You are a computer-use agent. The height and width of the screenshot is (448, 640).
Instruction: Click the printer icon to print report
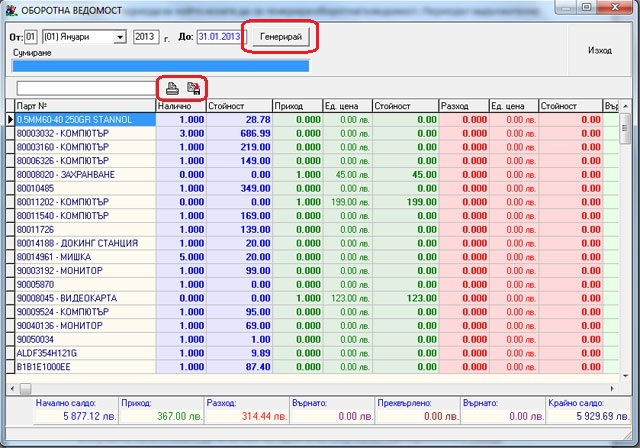click(x=172, y=88)
